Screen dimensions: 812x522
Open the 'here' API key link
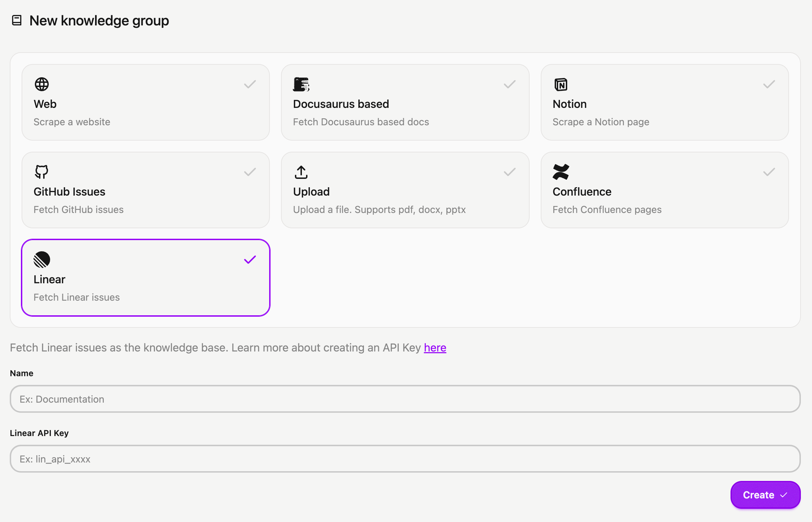(x=435, y=348)
